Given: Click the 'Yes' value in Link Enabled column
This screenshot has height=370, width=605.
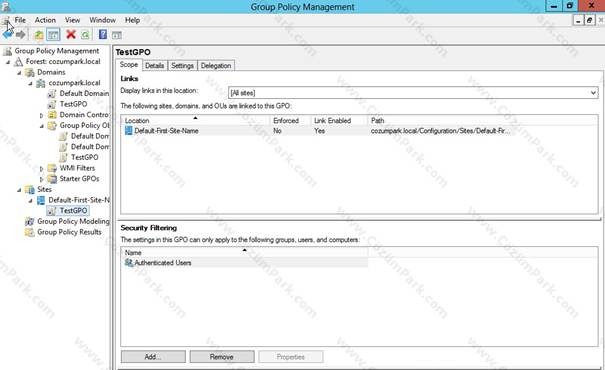Looking at the screenshot, I should click(x=319, y=131).
